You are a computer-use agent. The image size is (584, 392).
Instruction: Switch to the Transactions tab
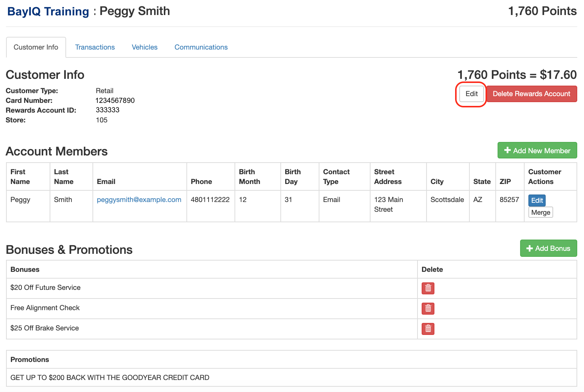pos(95,47)
